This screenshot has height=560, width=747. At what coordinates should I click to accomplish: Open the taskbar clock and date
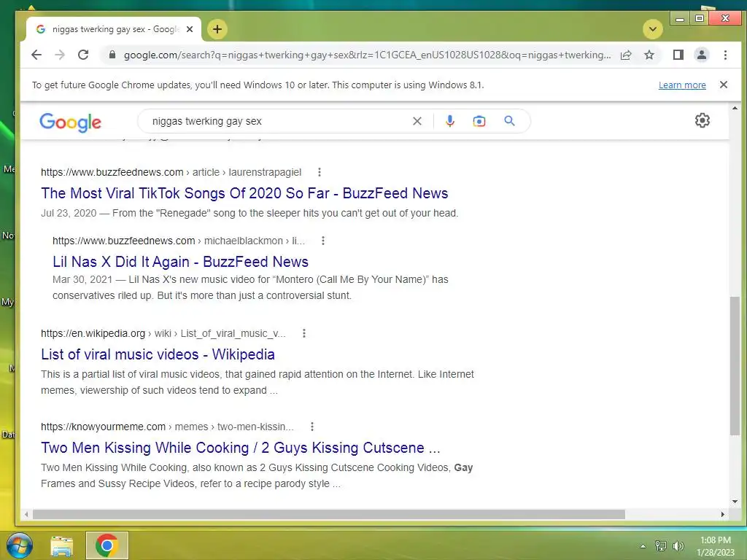(716, 546)
